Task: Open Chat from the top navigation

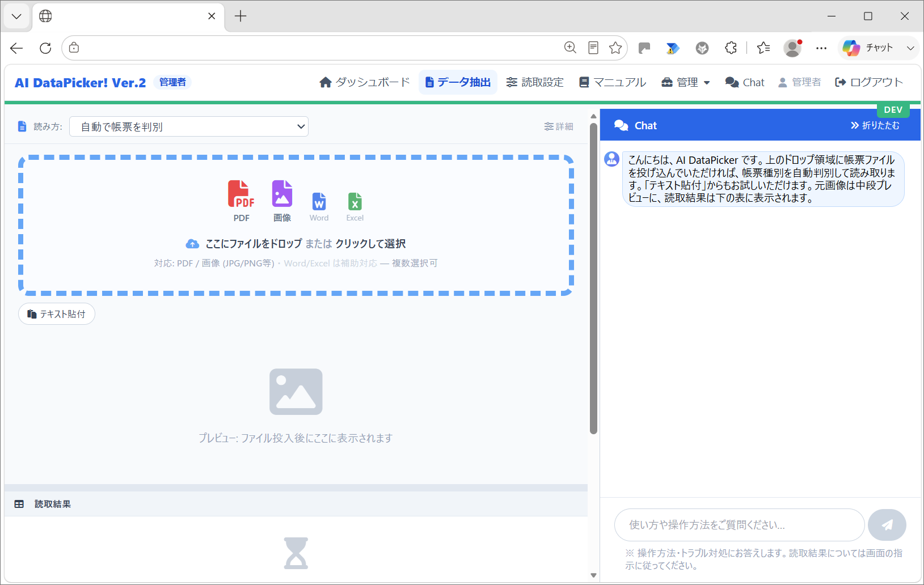Action: [745, 82]
